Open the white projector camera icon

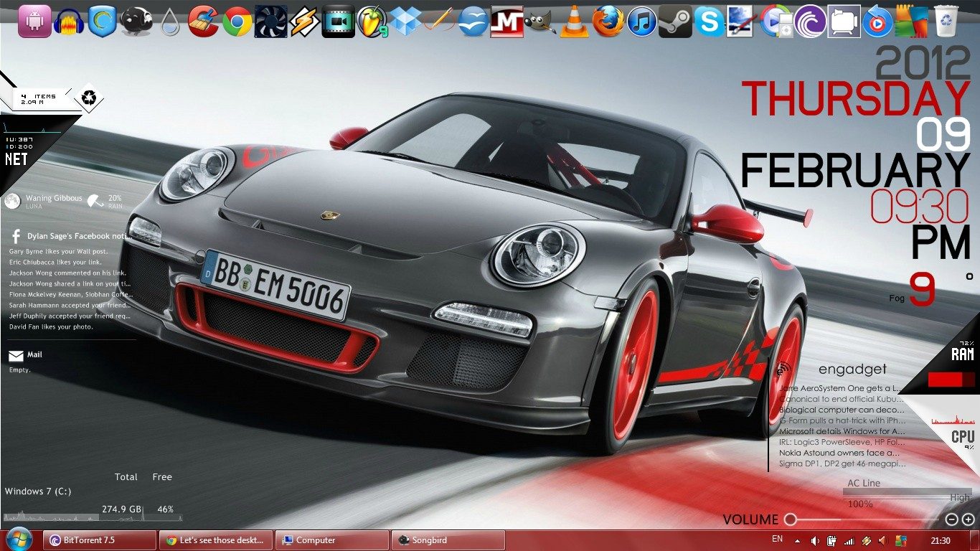pos(844,22)
